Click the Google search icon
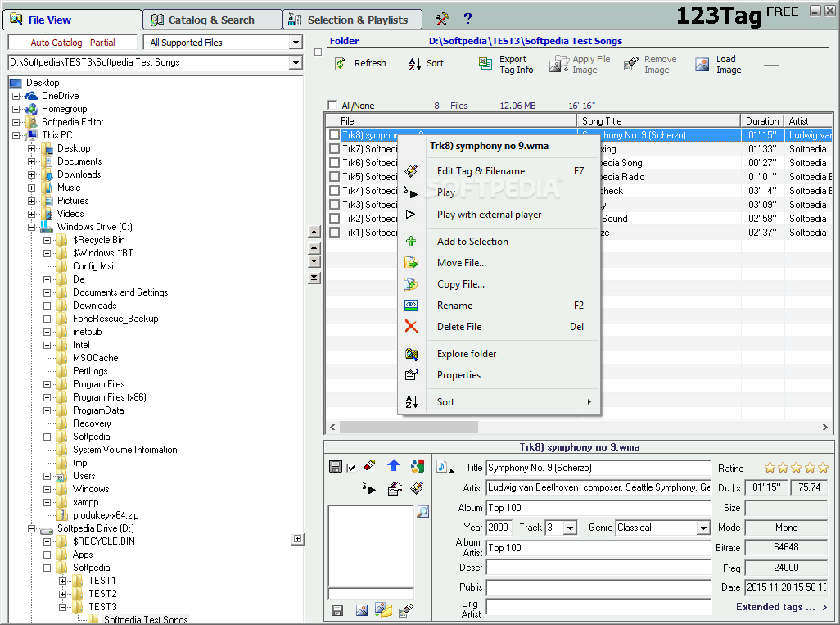 [x=418, y=466]
